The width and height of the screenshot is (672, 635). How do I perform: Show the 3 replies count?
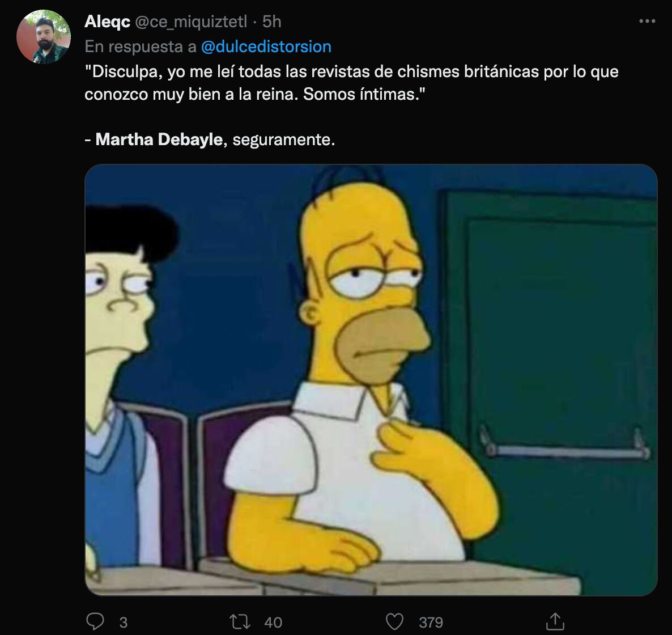[x=124, y=622]
